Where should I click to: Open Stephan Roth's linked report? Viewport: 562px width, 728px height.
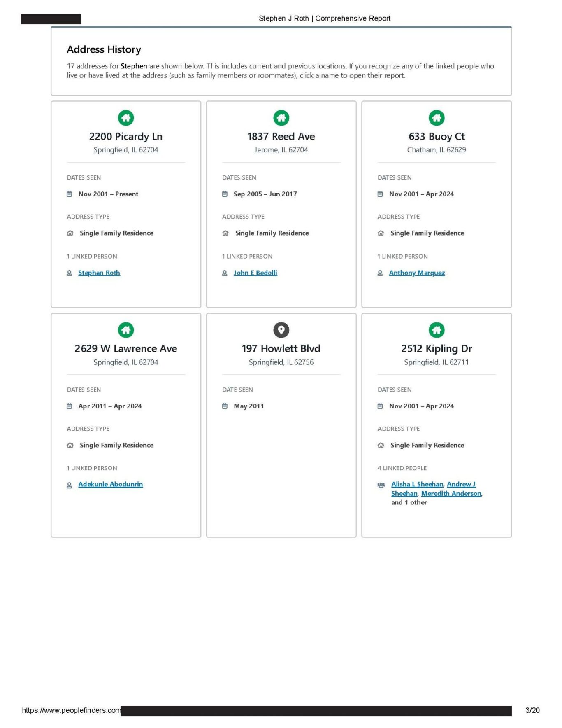coord(99,273)
